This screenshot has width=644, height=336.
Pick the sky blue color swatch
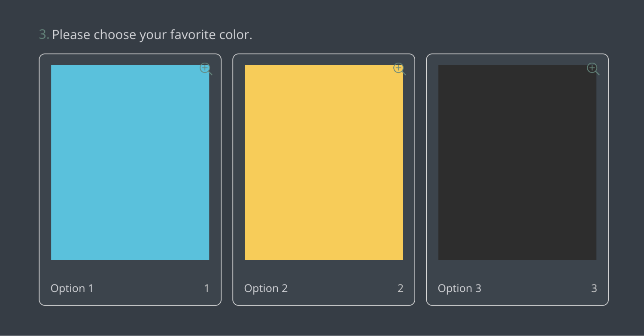[130, 163]
